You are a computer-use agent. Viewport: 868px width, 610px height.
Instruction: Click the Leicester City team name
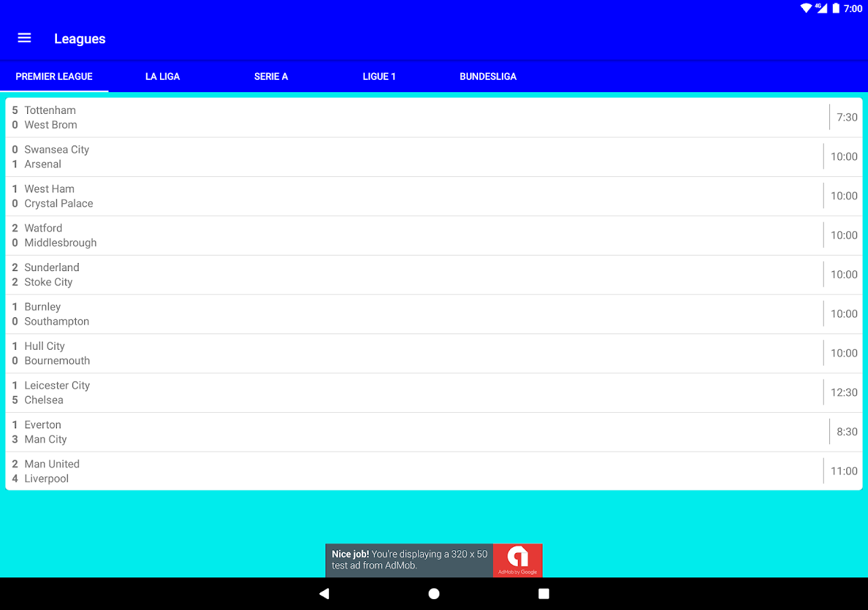click(x=57, y=386)
